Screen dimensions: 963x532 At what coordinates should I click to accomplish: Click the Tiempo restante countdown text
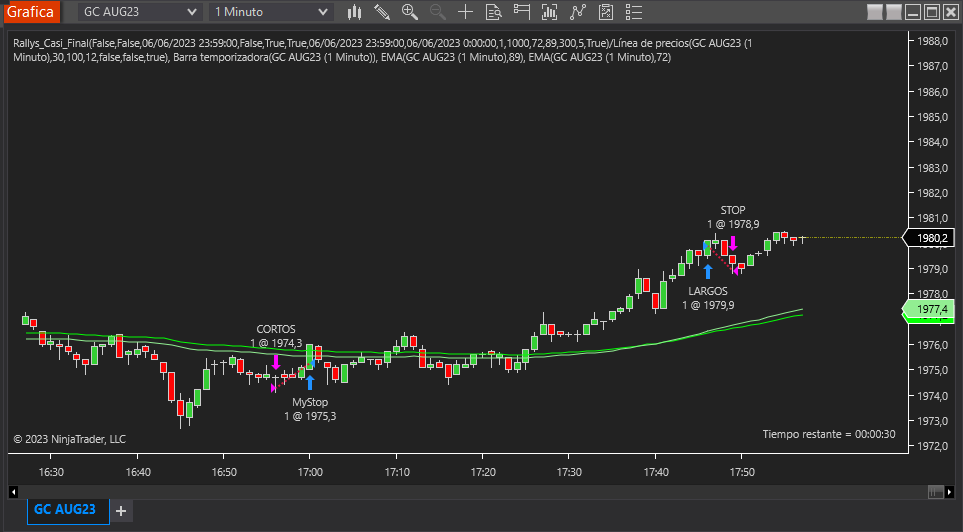point(828,434)
